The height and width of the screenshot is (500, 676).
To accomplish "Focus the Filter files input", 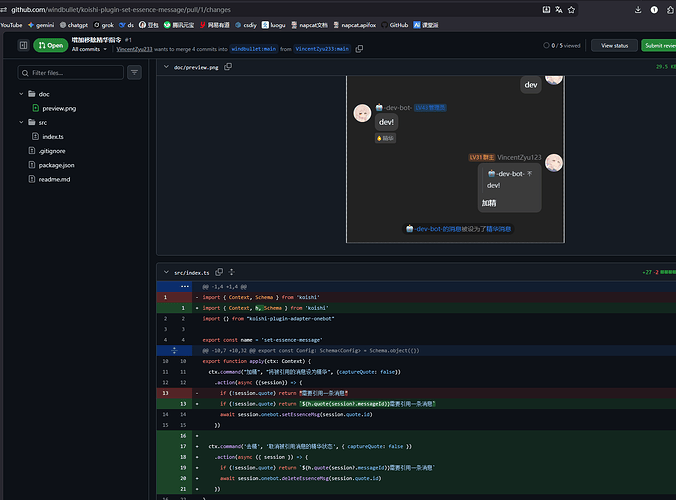I will click(71, 73).
